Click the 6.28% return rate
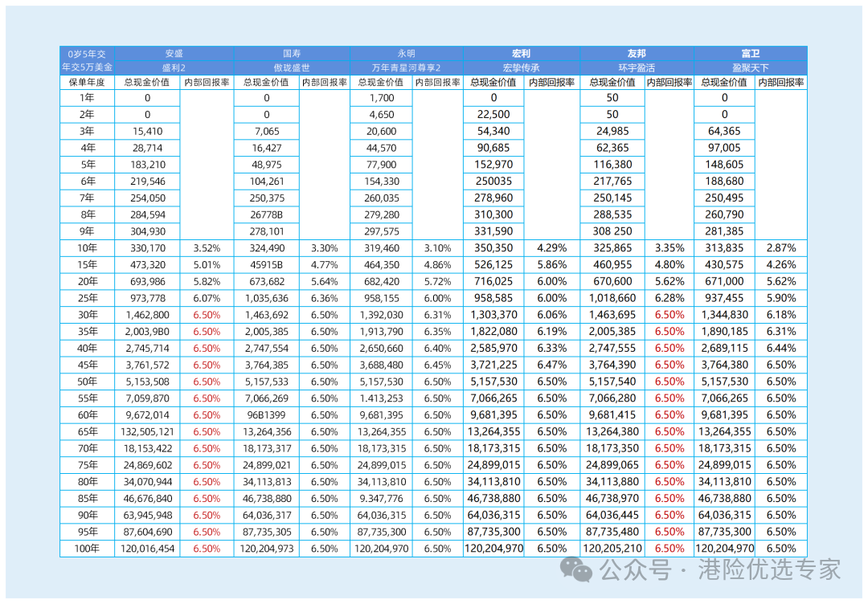The height and width of the screenshot is (604, 868). pyautogui.click(x=669, y=298)
